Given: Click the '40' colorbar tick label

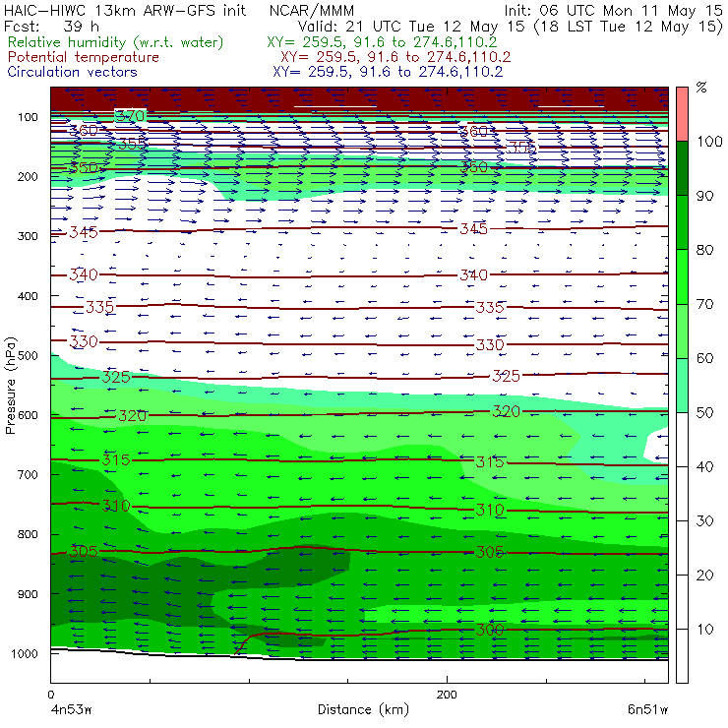Looking at the screenshot, I should coord(704,467).
